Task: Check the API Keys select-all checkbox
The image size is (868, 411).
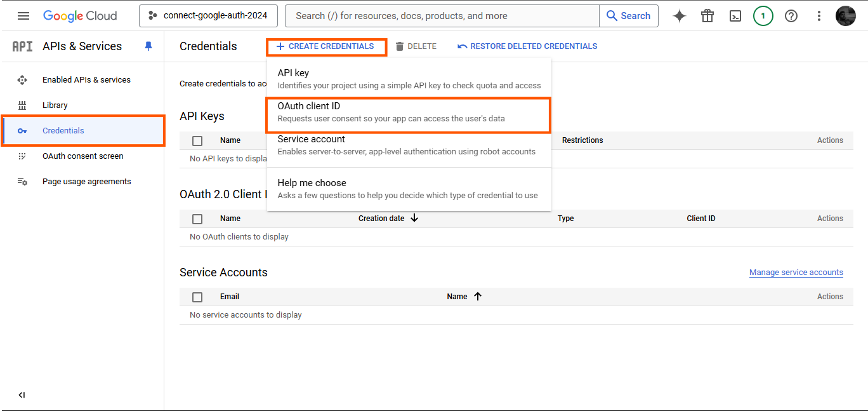Action: (x=197, y=140)
